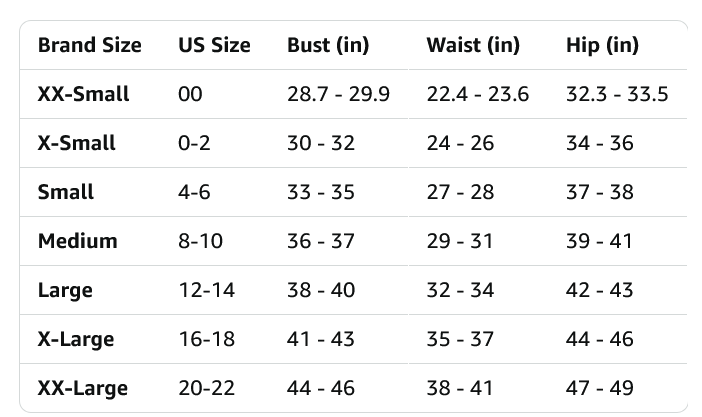Select the XX-Large row label
The height and width of the screenshot is (417, 702).
pyautogui.click(x=82, y=388)
